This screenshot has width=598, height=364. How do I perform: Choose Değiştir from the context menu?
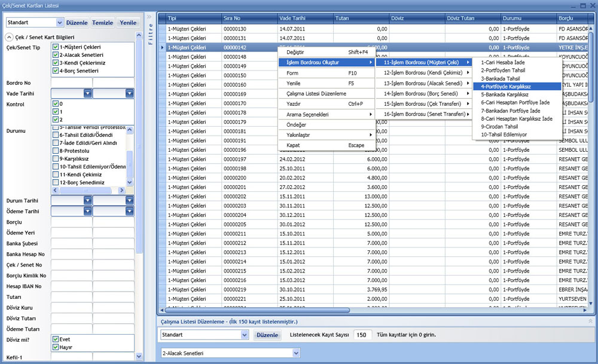(x=327, y=52)
